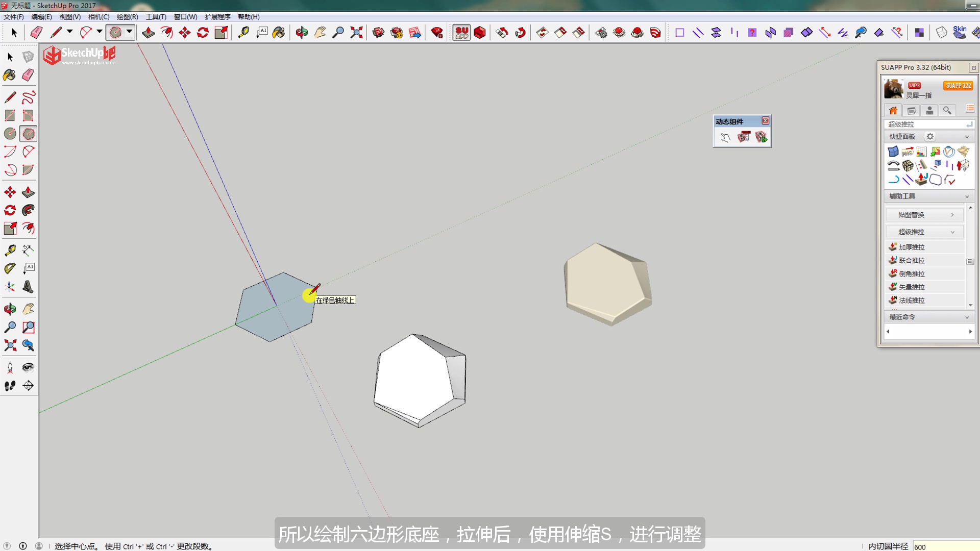Switch to SUAPP home tab

tap(893, 111)
